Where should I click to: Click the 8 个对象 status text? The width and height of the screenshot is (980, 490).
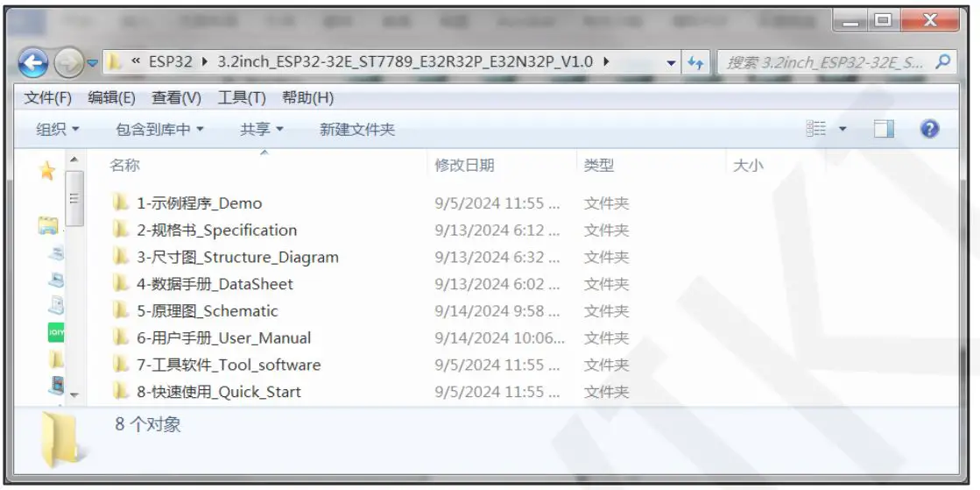(148, 425)
